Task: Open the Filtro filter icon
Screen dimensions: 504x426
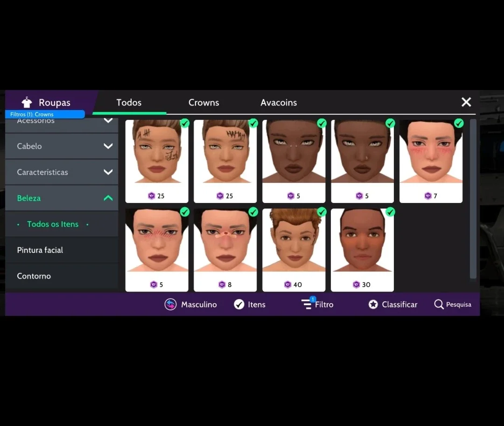Action: 306,304
